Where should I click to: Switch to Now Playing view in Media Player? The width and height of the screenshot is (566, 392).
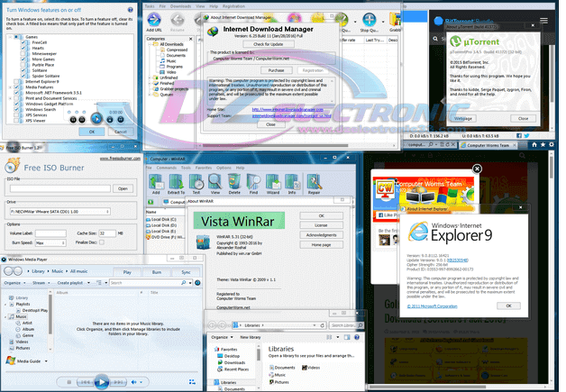[x=192, y=382]
